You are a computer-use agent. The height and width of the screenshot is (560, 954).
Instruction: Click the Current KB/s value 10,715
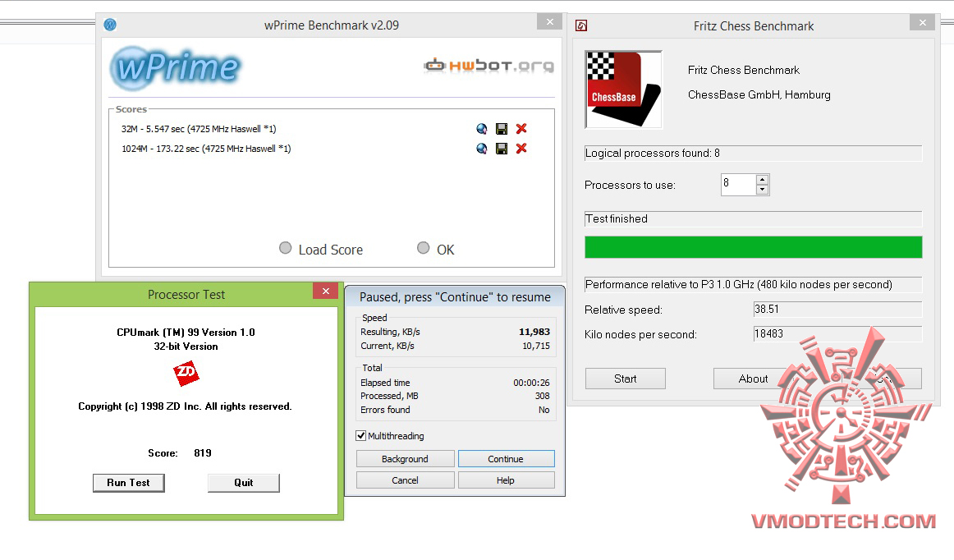click(x=536, y=346)
